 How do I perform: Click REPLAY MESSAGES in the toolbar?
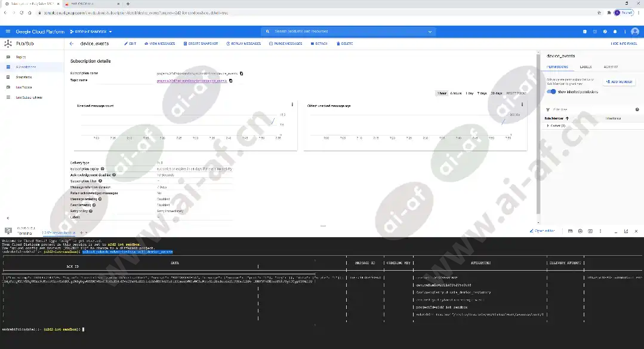tap(244, 44)
